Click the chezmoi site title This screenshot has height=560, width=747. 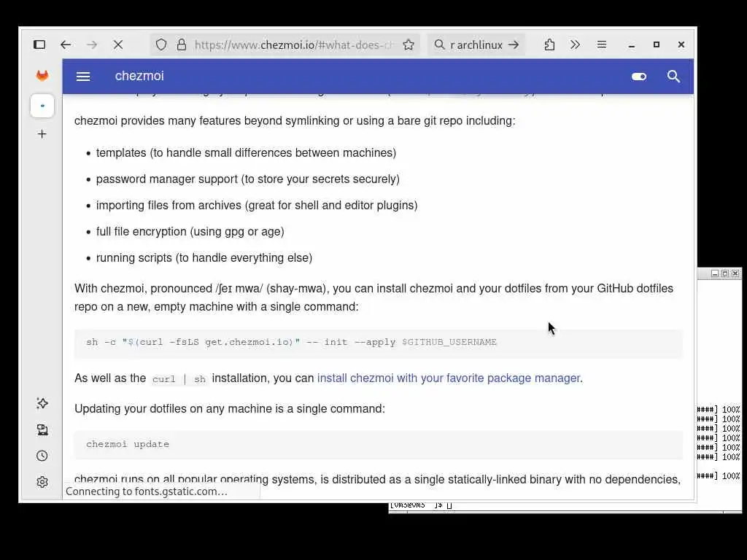pos(139,76)
